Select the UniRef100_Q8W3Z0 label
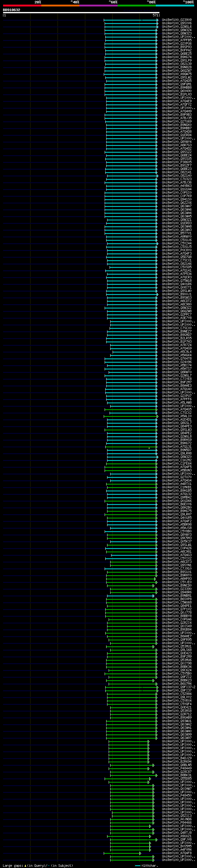 coord(177,457)
